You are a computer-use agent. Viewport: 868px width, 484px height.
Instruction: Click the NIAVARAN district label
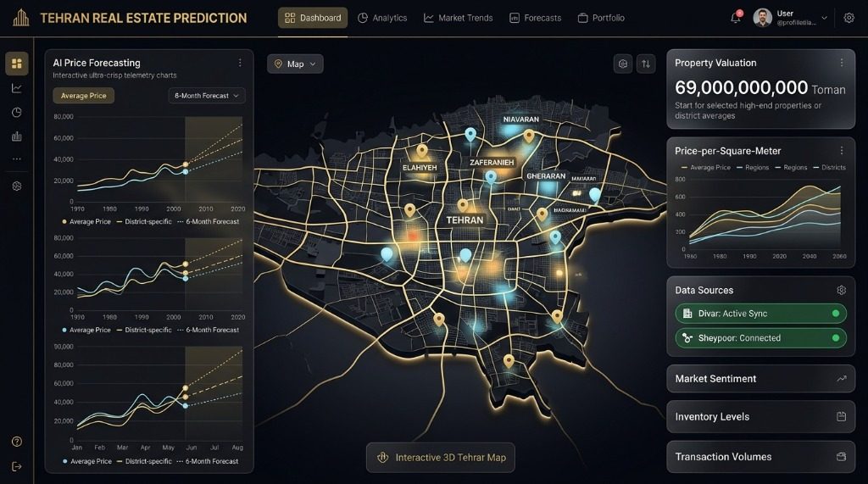click(521, 119)
